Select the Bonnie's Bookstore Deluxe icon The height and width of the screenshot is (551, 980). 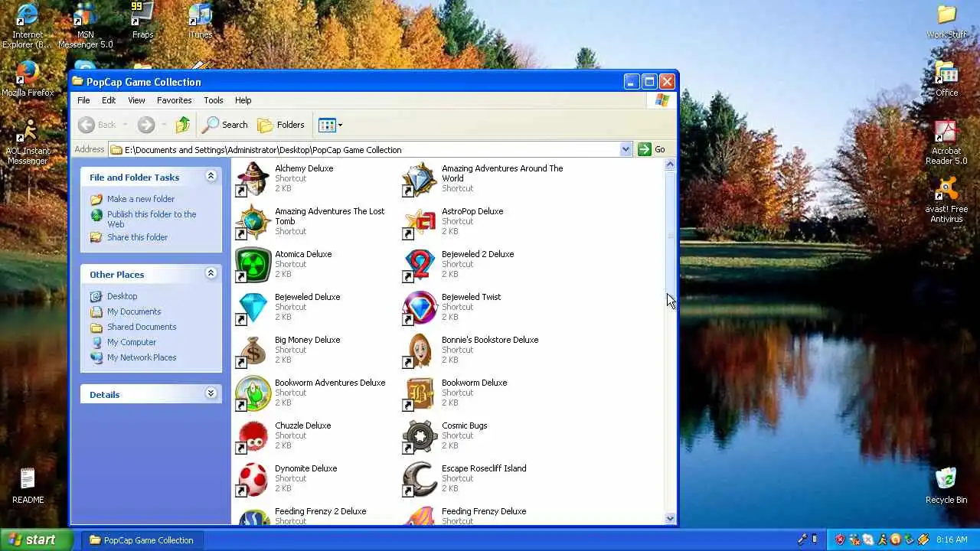420,350
